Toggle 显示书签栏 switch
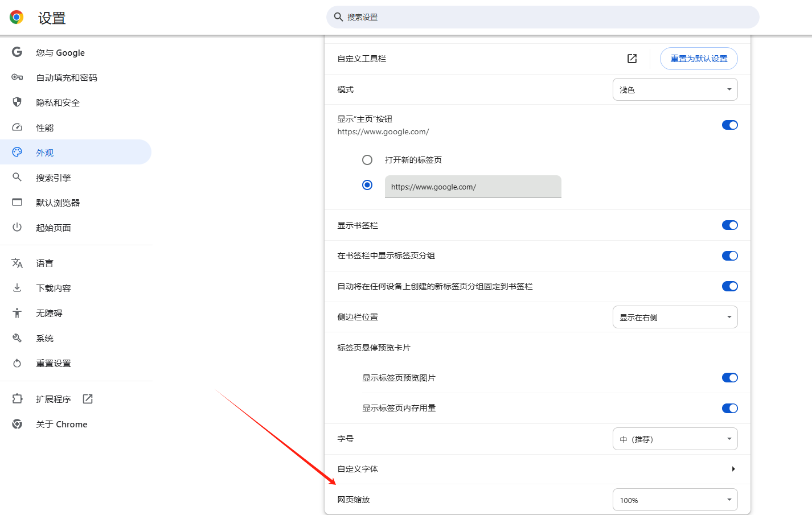This screenshot has height=515, width=812. [x=729, y=225]
